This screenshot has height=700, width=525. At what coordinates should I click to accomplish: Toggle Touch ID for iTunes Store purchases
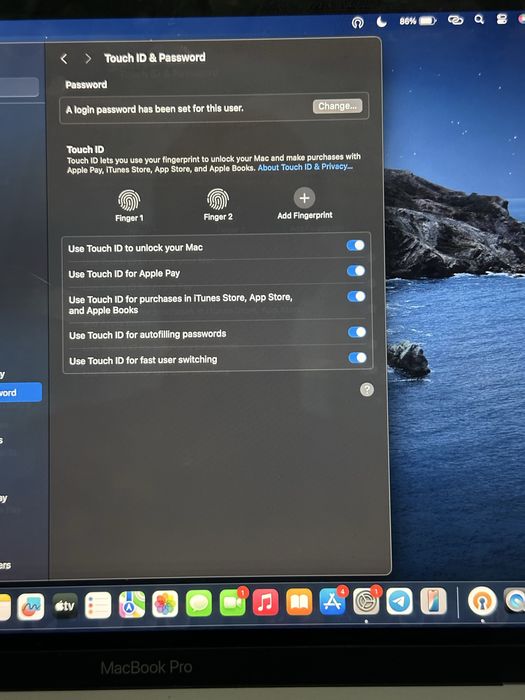pos(357,296)
